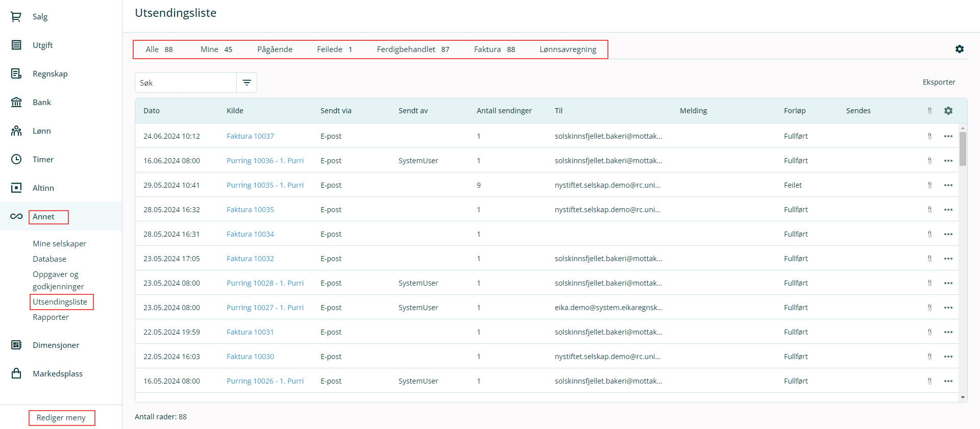Click the filter icon beside search field
This screenshot has width=980, height=429.
pos(247,83)
